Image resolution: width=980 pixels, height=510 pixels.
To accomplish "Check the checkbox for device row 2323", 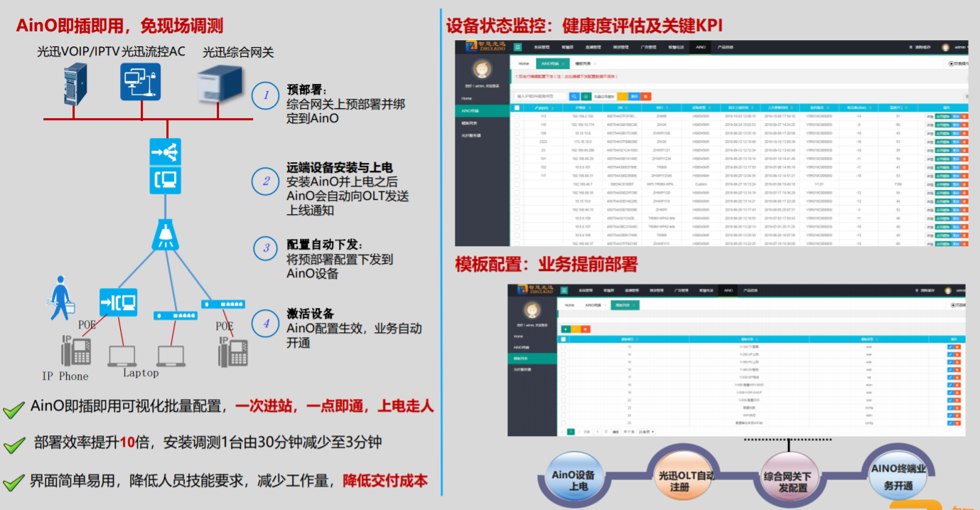I will 517,142.
